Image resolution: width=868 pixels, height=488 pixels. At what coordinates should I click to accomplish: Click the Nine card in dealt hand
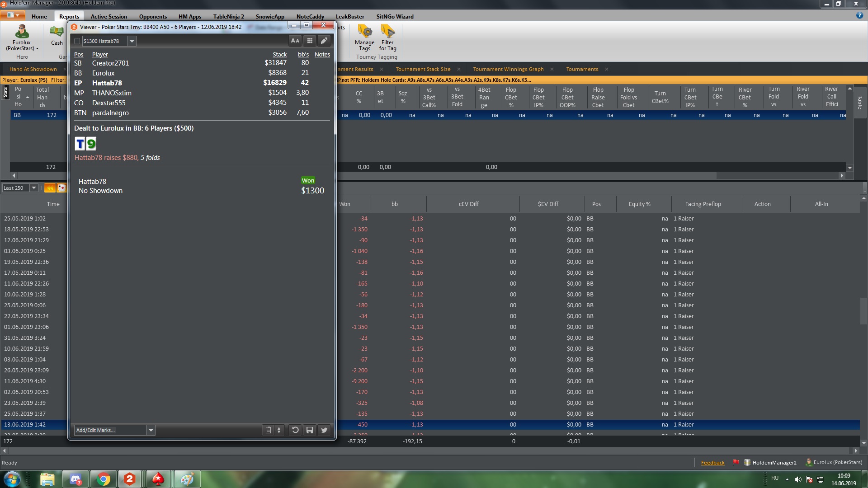pyautogui.click(x=91, y=144)
